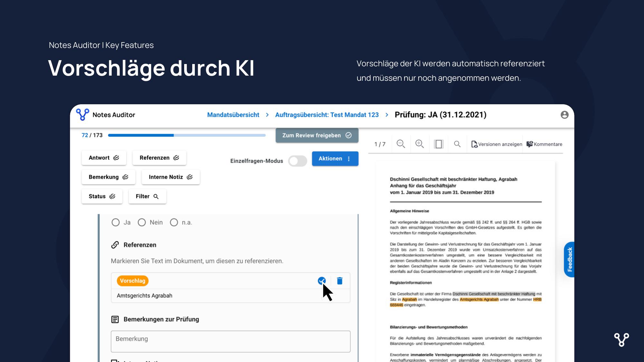Accept the Vorschlag with the checkmark icon

(321, 281)
